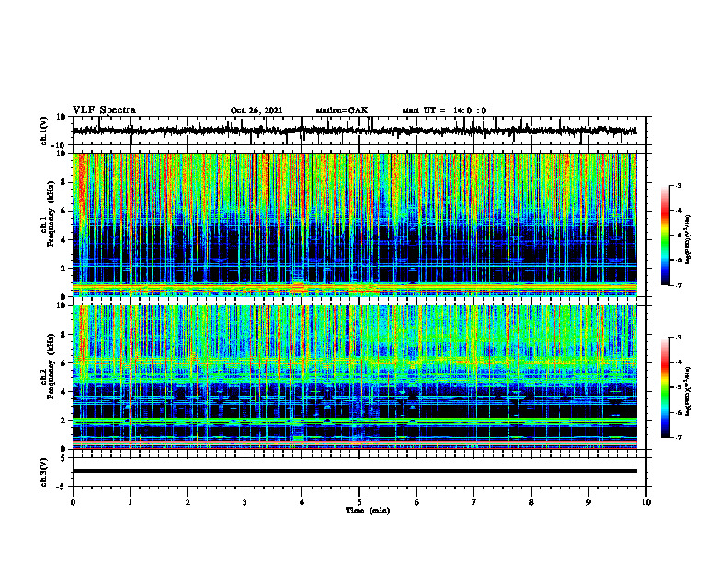Click the "-3" label on ch.2 color bar
This screenshot has width=728, height=563.
(678, 338)
